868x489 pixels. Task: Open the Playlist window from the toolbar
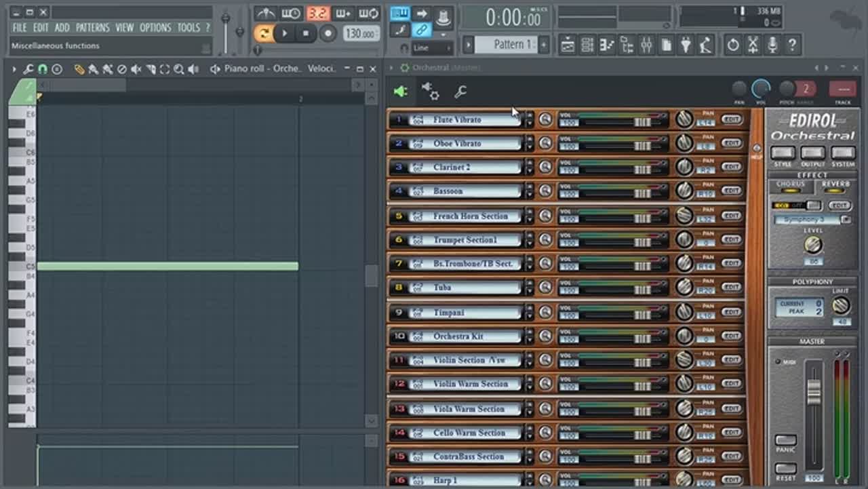(568, 45)
